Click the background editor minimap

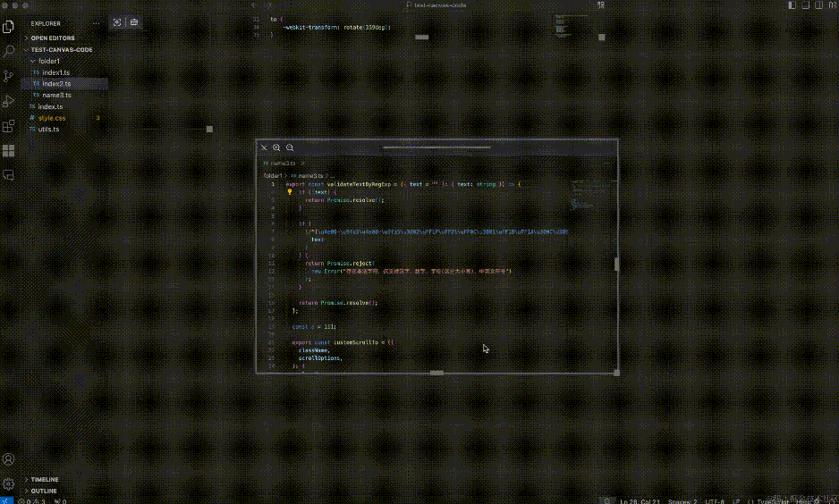click(570, 26)
